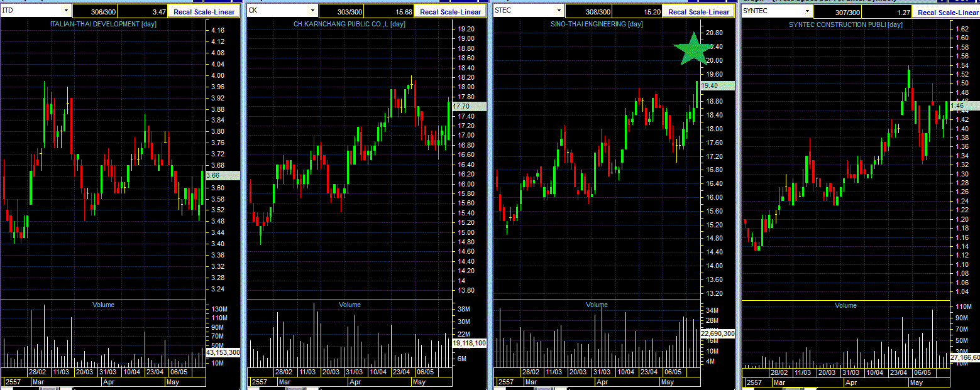Click the 307/300 field in SYNTEC panel
The height and width of the screenshot is (390, 980).
pos(839,12)
